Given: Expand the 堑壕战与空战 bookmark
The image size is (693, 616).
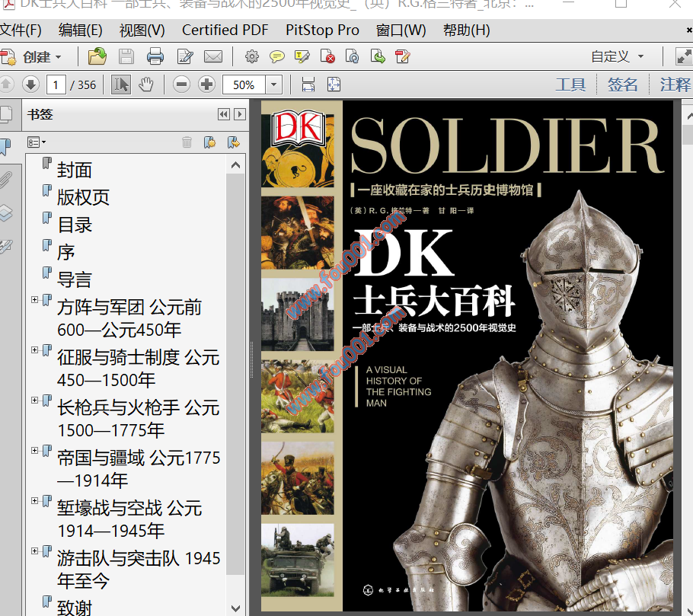Looking at the screenshot, I should click(x=34, y=501).
